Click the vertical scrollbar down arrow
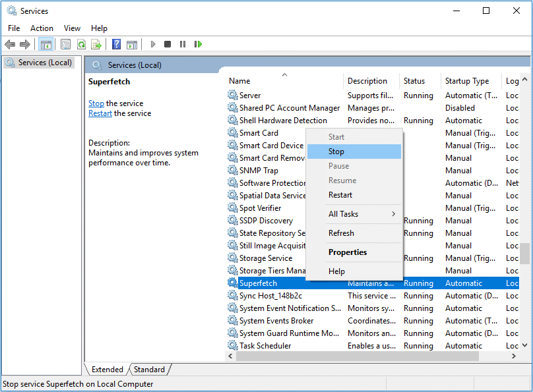 [525, 345]
